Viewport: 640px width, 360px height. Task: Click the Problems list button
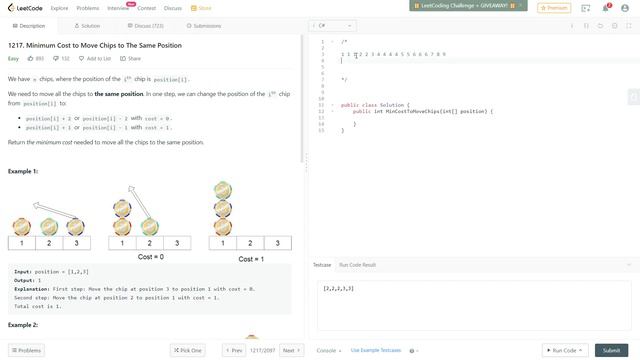tap(27, 350)
